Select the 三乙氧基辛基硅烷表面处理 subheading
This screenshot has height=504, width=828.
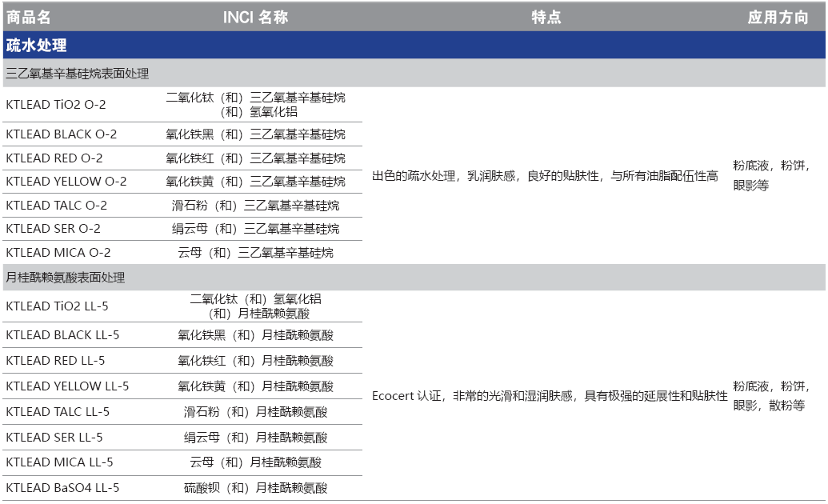click(77, 74)
